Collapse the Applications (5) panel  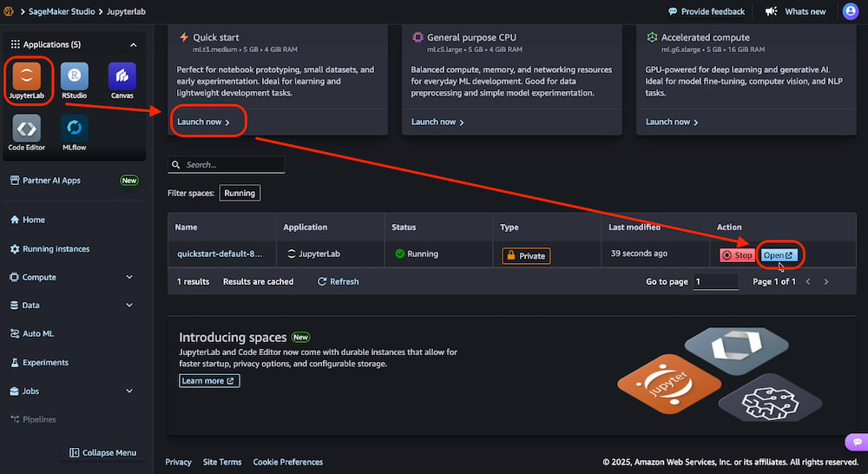(134, 45)
